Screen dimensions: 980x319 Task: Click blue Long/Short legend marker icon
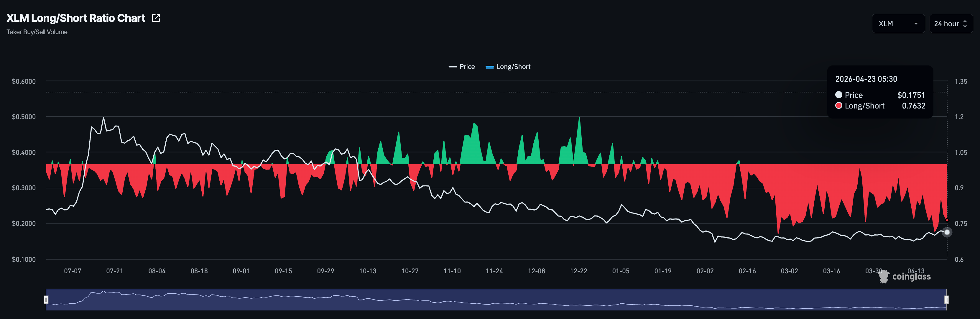point(490,67)
